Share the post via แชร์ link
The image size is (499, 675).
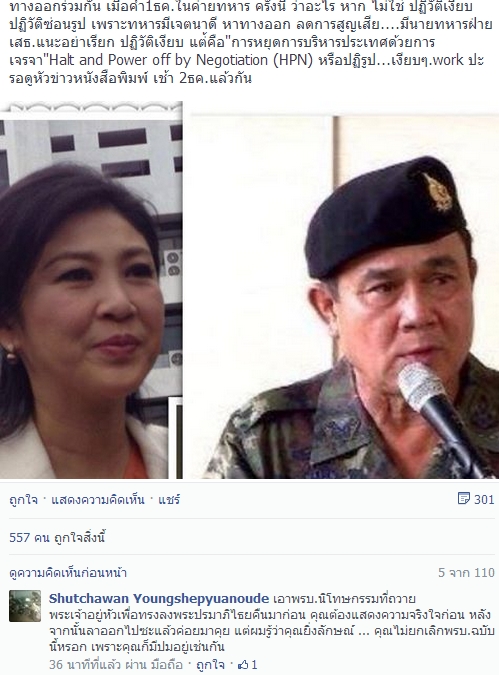coord(169,500)
